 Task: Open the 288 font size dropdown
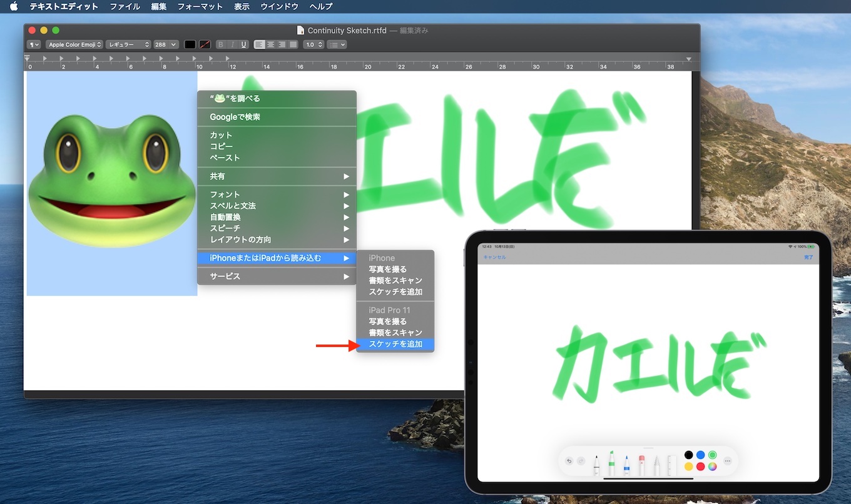point(166,44)
